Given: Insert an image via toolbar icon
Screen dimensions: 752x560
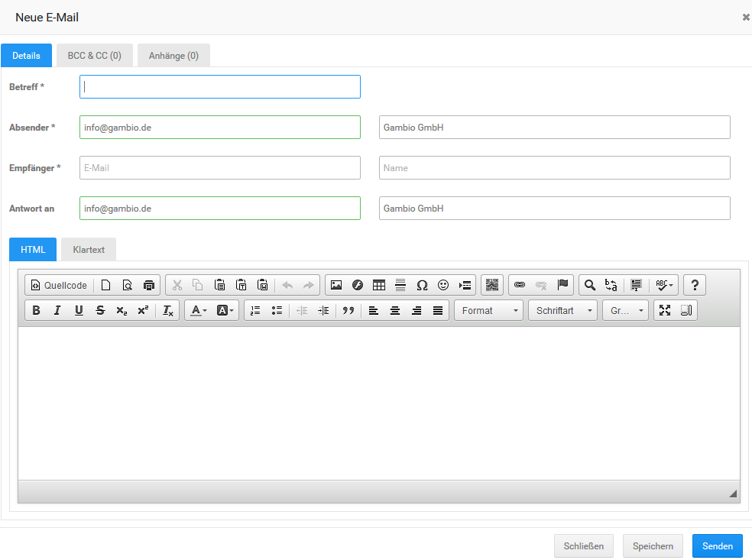Looking at the screenshot, I should 336,285.
